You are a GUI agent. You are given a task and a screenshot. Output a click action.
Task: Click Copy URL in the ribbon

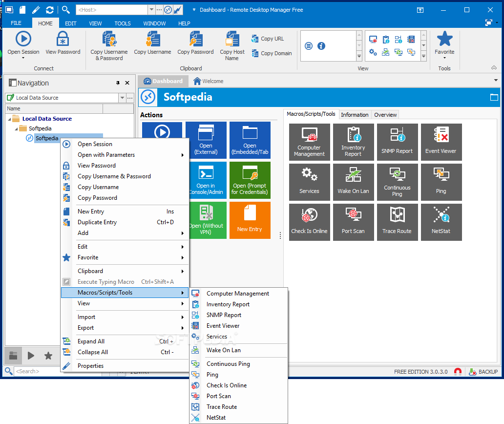(268, 39)
